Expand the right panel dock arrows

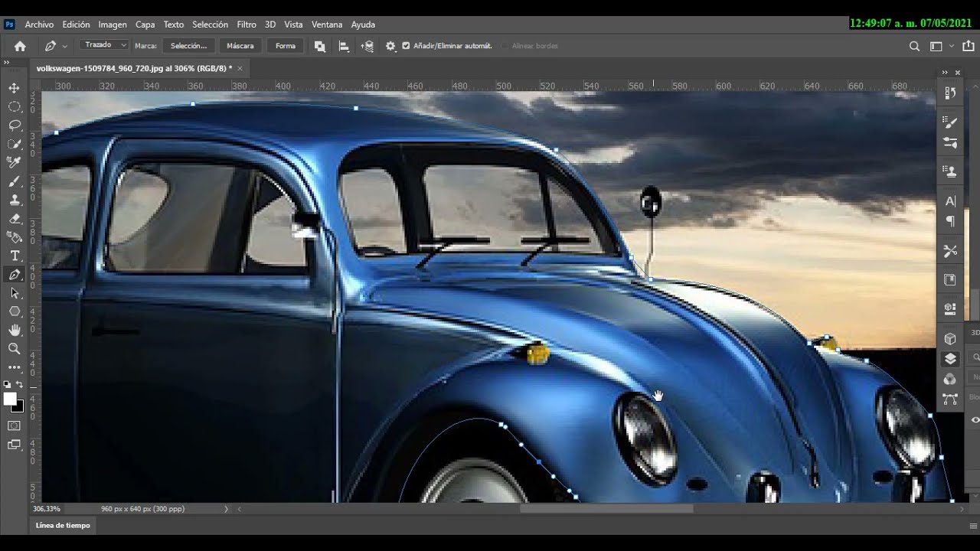coord(945,73)
